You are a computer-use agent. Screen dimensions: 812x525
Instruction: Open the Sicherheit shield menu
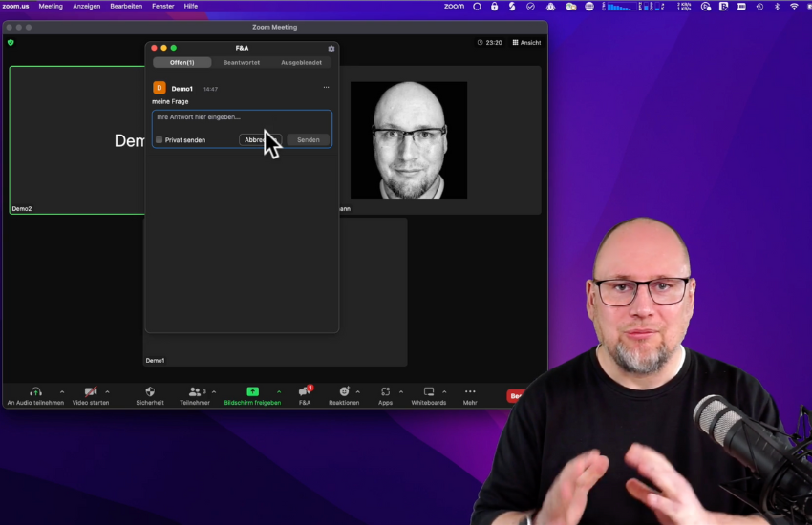[x=150, y=391]
